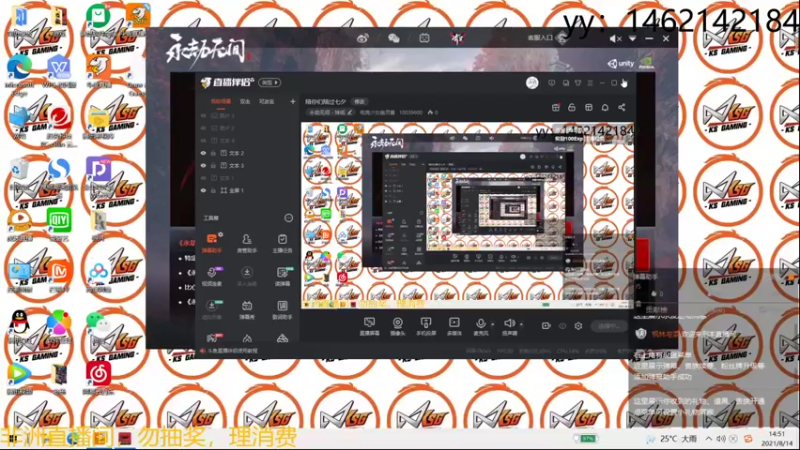Open the video co-stream microphone tool
Image resolution: width=800 pixels, height=450 pixels.
pyautogui.click(x=212, y=276)
